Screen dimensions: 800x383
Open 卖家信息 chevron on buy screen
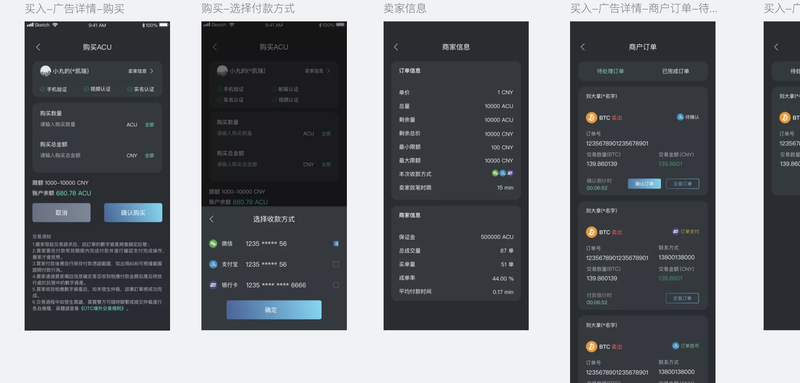(x=152, y=71)
